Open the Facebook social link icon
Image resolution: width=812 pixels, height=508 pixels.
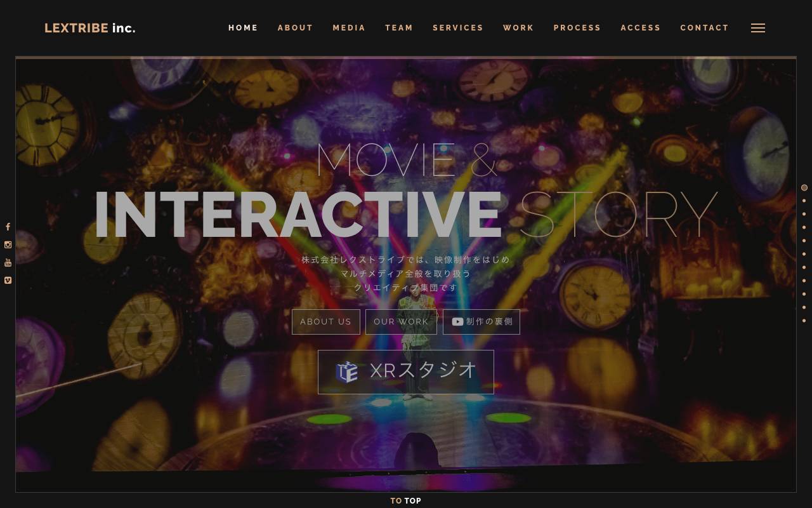click(8, 227)
